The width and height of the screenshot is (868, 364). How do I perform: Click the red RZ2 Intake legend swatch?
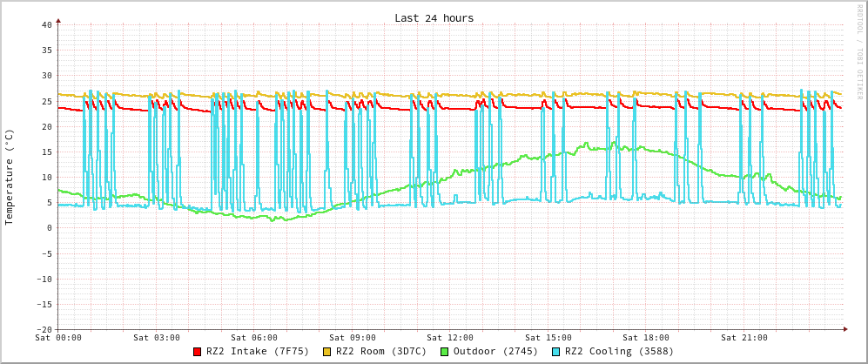click(198, 352)
